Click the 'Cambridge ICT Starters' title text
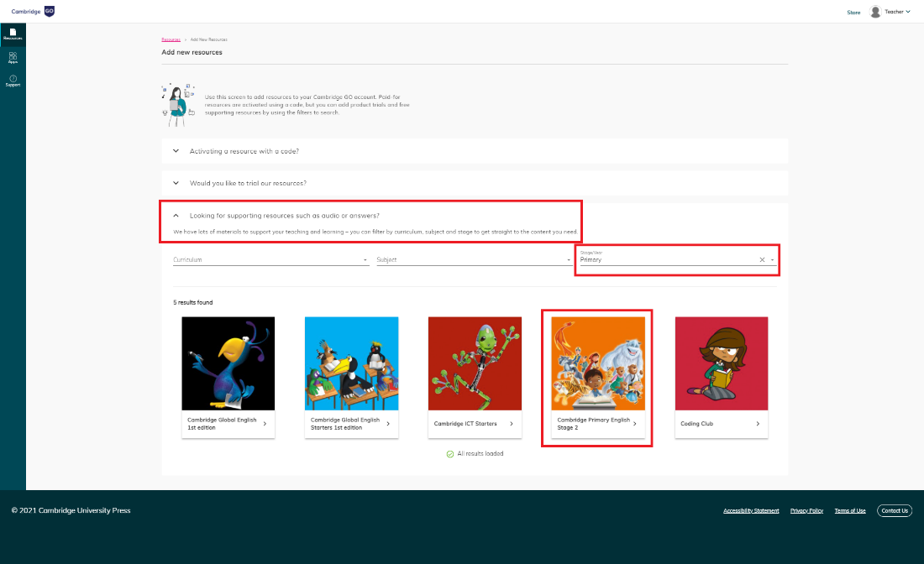The height and width of the screenshot is (564, 924). (465, 424)
